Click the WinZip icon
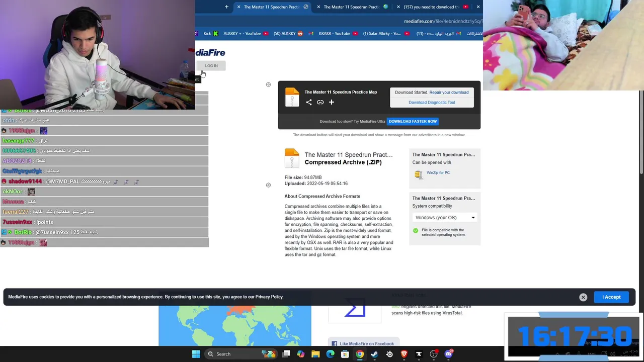 (419, 174)
